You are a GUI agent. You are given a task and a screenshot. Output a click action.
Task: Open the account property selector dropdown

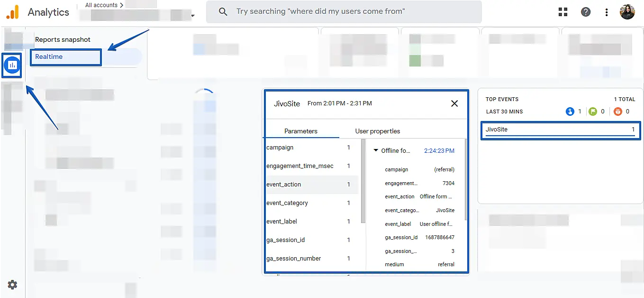coord(193,16)
